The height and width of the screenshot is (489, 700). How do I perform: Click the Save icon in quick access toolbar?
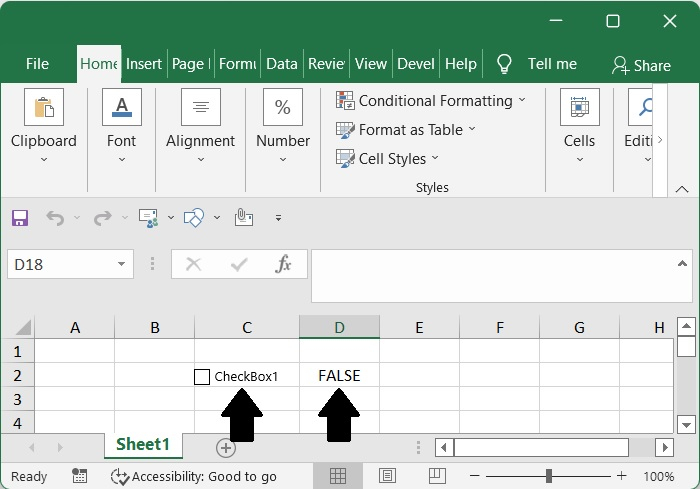[20, 217]
